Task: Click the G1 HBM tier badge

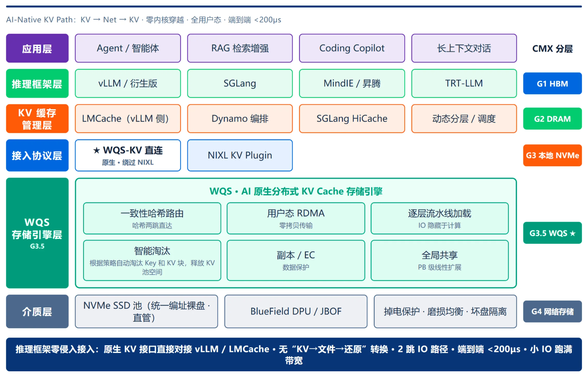Action: pos(552,83)
